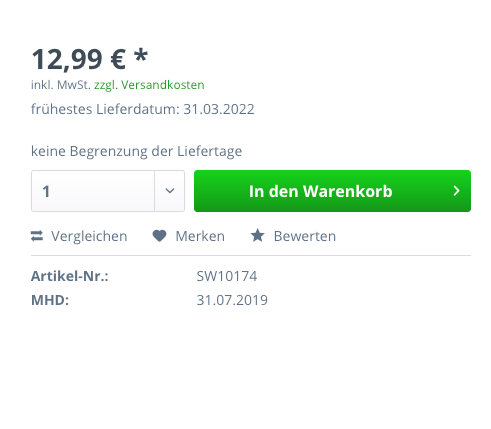Click the star icon beside Bewerten
Screen dimensions: 491x429
pyautogui.click(x=258, y=235)
